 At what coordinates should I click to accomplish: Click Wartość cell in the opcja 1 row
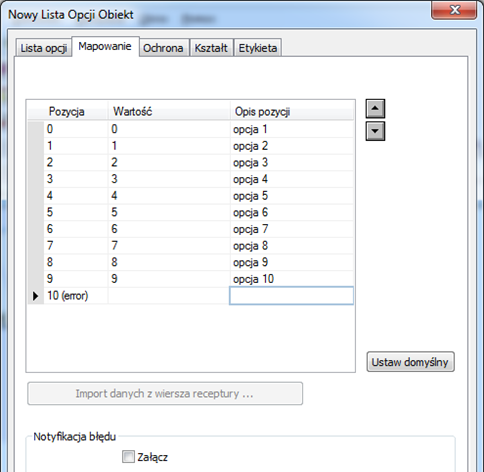coord(169,129)
